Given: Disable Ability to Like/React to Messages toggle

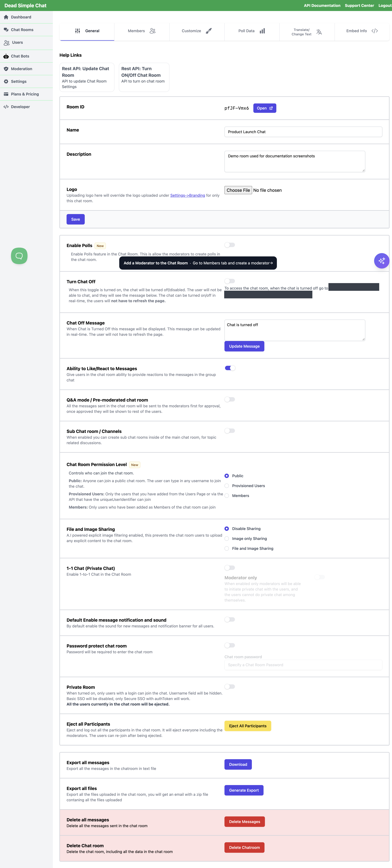Looking at the screenshot, I should click(230, 368).
